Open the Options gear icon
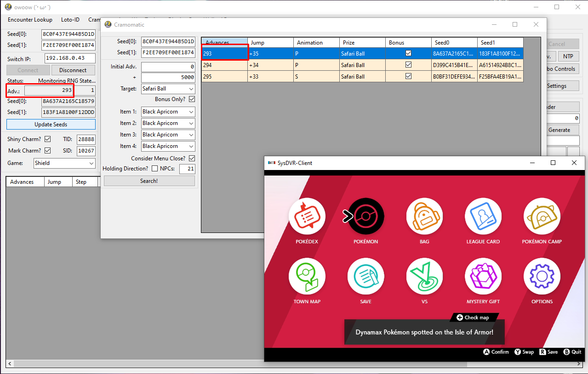 542,276
